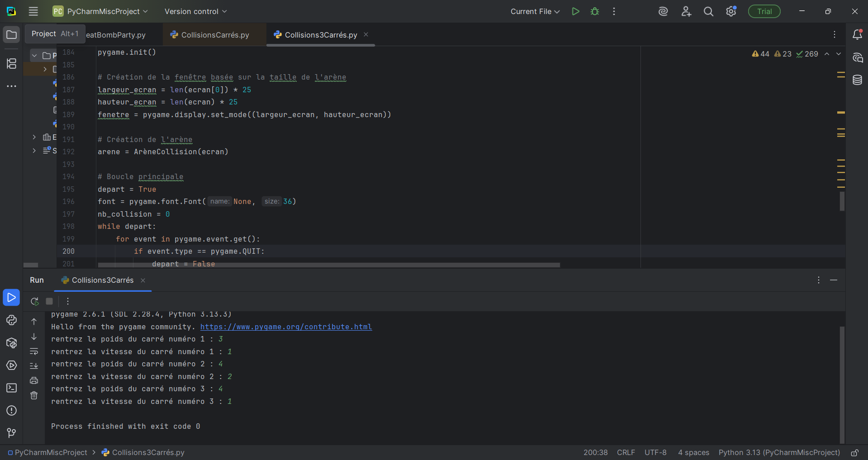This screenshot has height=460, width=868.
Task: Open PyCharmMiscProject project dropdown
Action: pyautogui.click(x=100, y=11)
